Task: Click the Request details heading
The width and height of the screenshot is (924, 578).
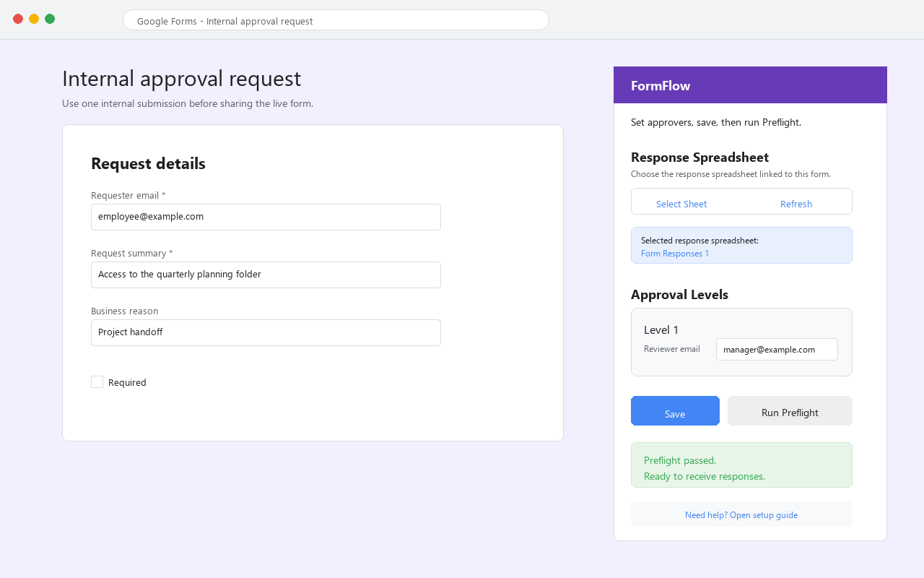Action: tap(148, 163)
